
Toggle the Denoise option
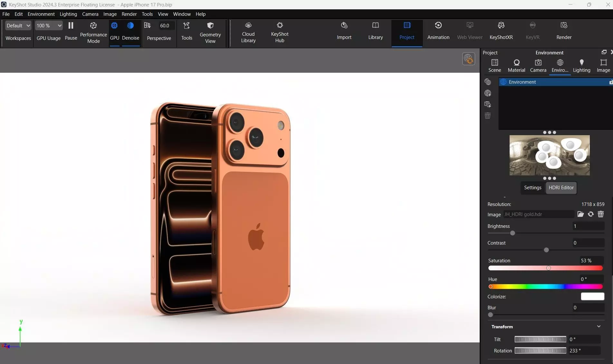coord(130,31)
